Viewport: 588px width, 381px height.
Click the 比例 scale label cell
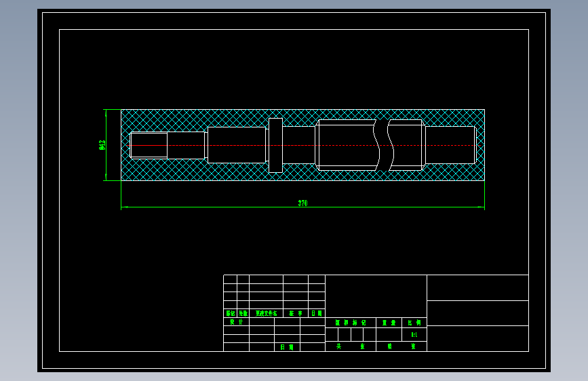pyautogui.click(x=414, y=323)
